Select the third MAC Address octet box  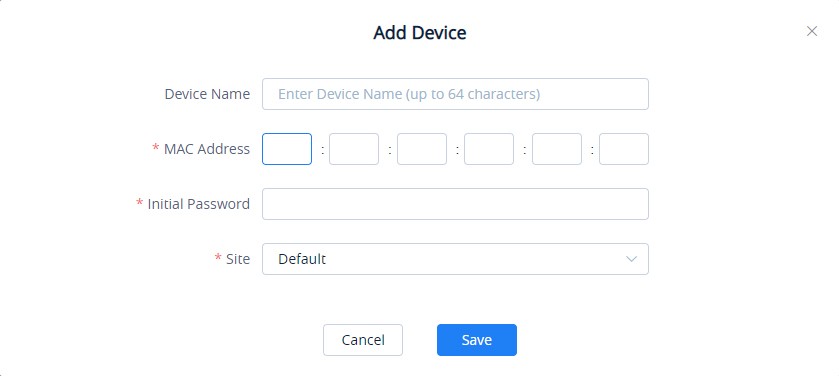pyautogui.click(x=422, y=149)
